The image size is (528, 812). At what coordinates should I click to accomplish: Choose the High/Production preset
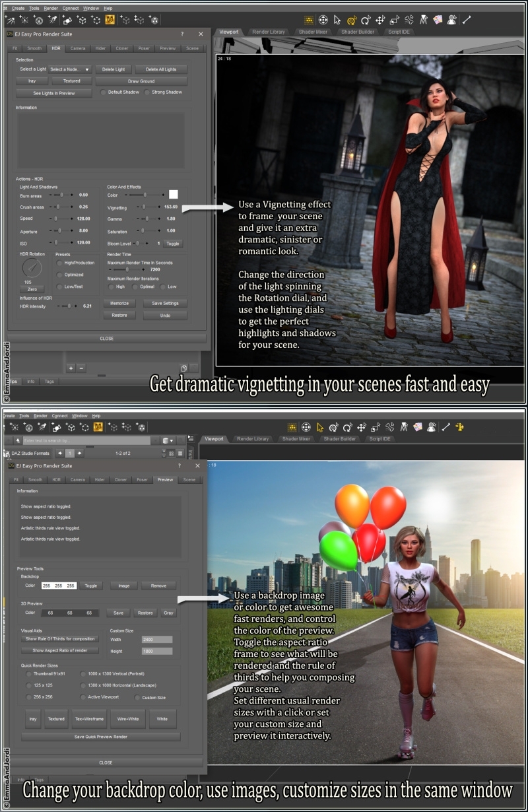(x=60, y=263)
